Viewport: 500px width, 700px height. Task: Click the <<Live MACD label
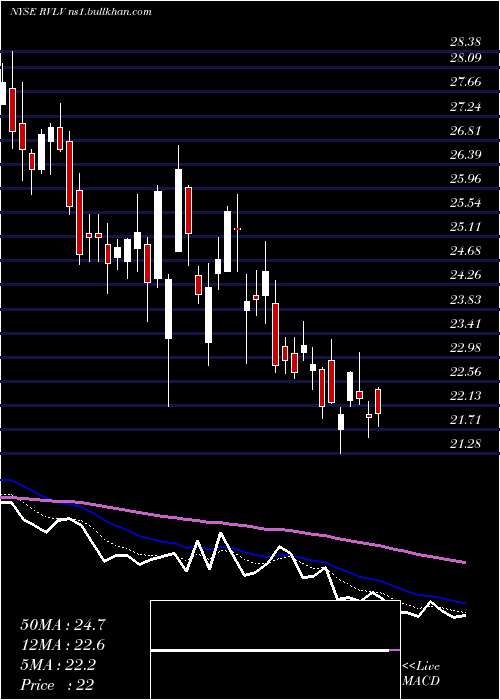click(421, 673)
